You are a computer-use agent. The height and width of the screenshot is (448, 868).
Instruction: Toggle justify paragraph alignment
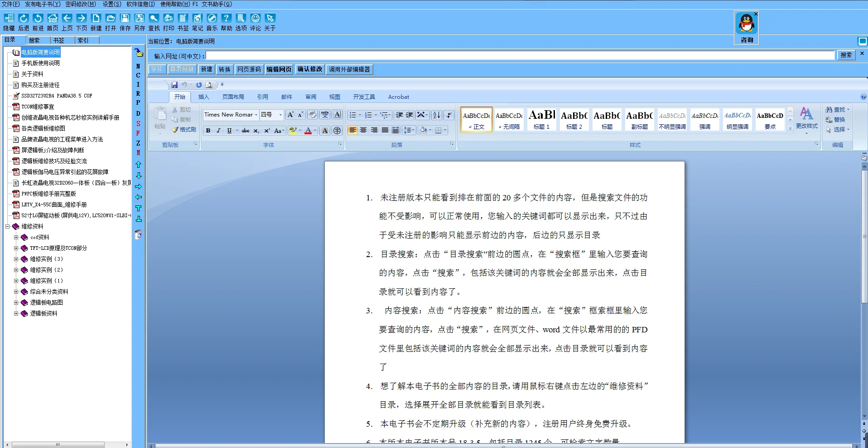(x=385, y=130)
